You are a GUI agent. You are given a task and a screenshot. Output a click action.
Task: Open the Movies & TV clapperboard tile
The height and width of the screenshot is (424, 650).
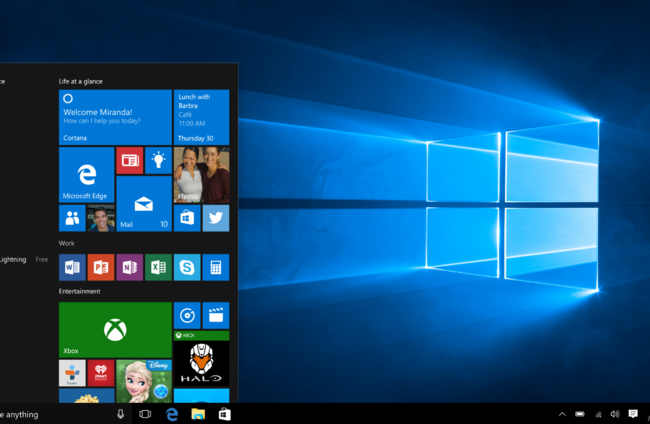coord(216,315)
